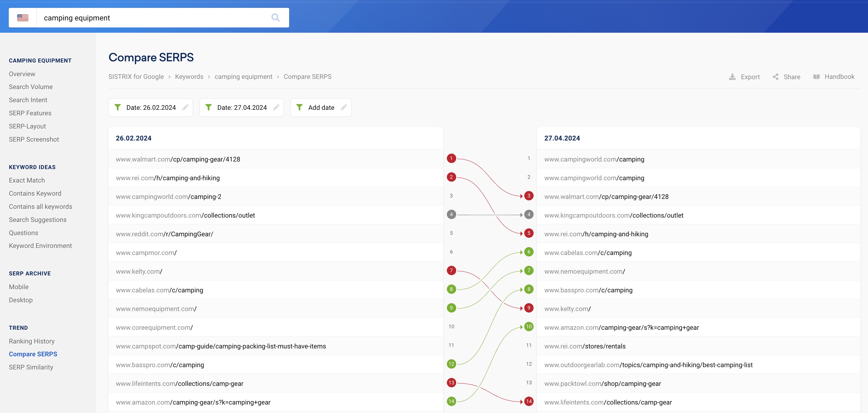Open www.packtowl.com/shop/camping-gear result
868x413 pixels.
pyautogui.click(x=603, y=384)
